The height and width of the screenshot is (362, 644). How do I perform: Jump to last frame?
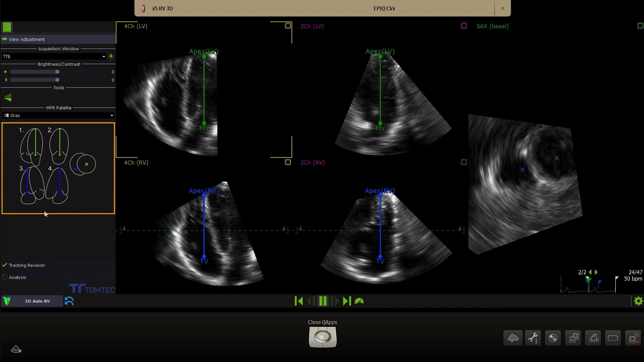347,301
